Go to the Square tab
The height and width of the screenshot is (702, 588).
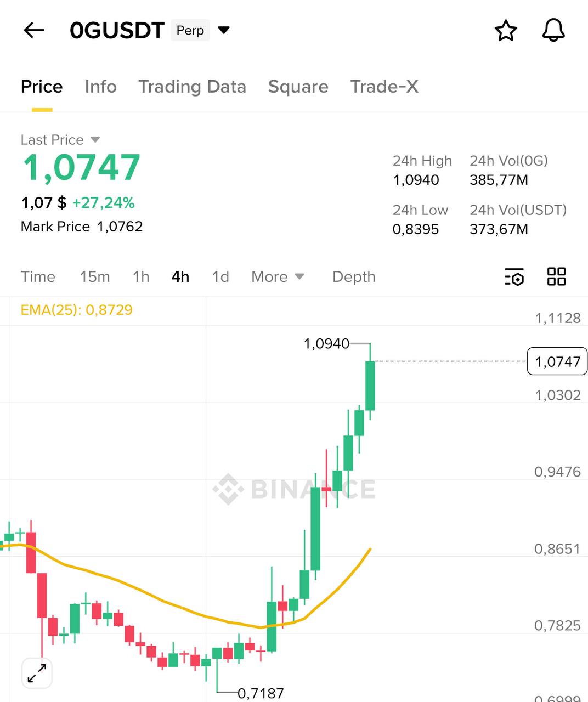(298, 87)
